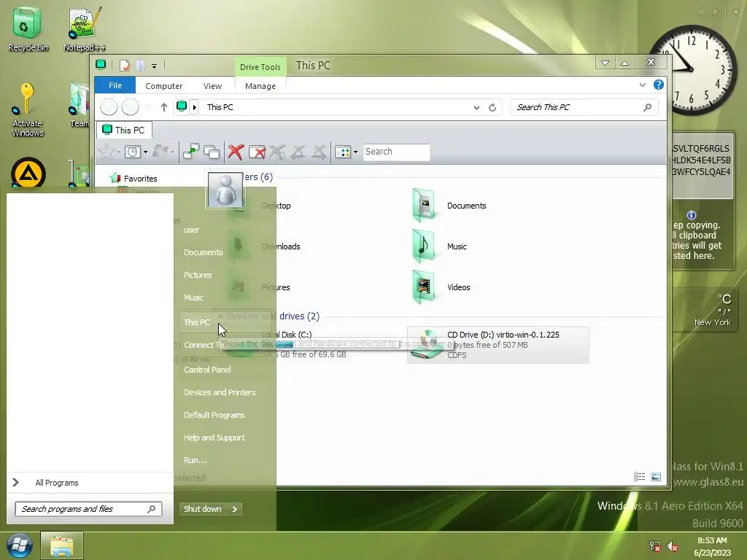Click the tab bar Search field
The height and width of the screenshot is (560, 747).
point(396,152)
